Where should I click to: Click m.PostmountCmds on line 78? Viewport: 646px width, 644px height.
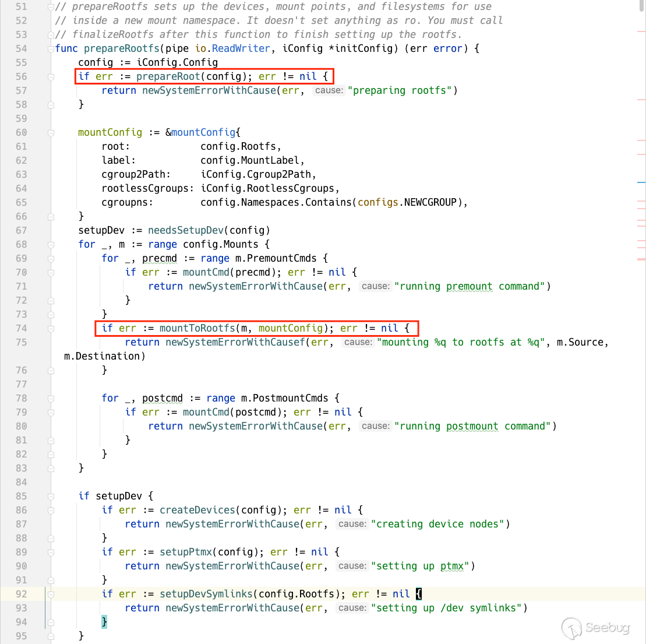[x=285, y=398]
